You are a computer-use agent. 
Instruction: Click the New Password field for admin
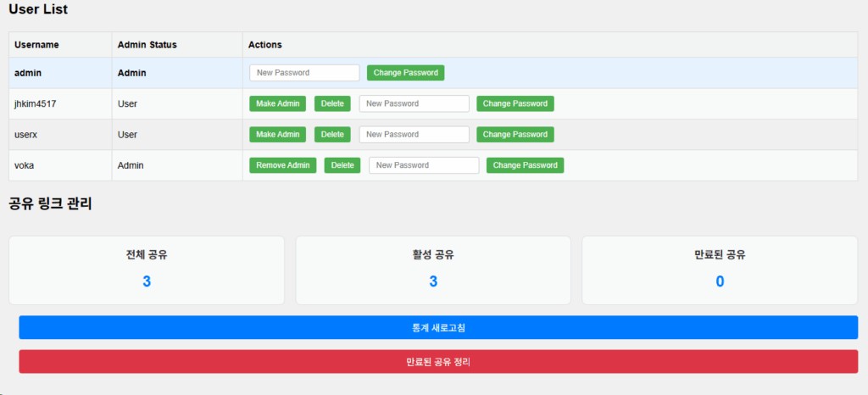[x=304, y=73]
